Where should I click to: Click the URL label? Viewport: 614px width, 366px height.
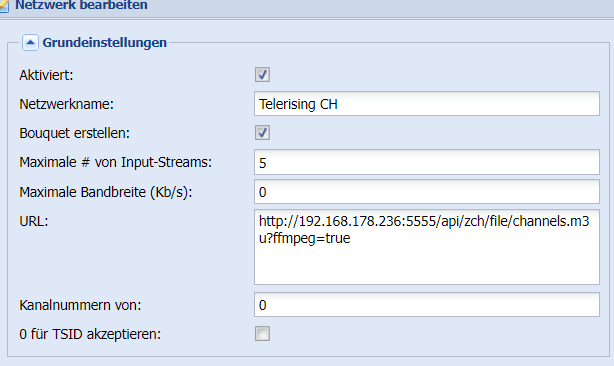34,222
